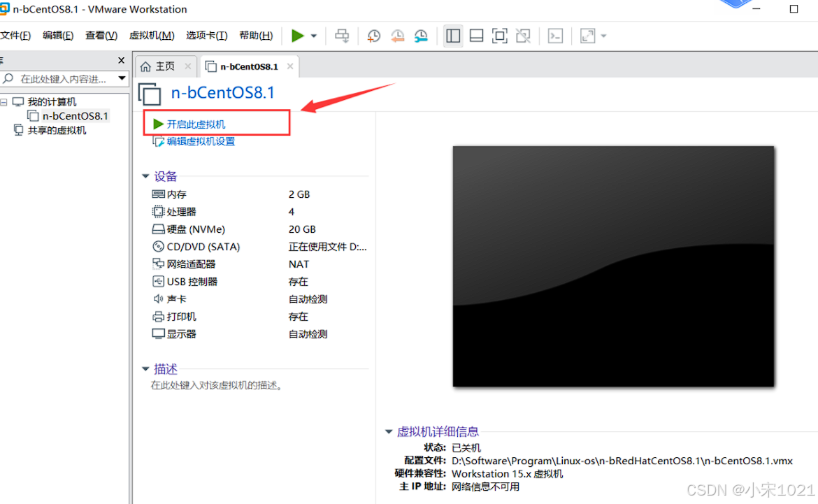Click the 2 GB memory value
Screen dimensions: 818x504
click(x=299, y=194)
